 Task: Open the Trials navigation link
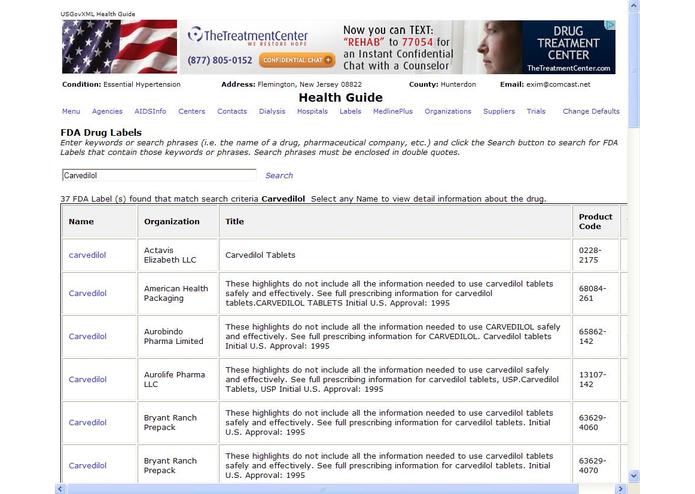tap(536, 111)
